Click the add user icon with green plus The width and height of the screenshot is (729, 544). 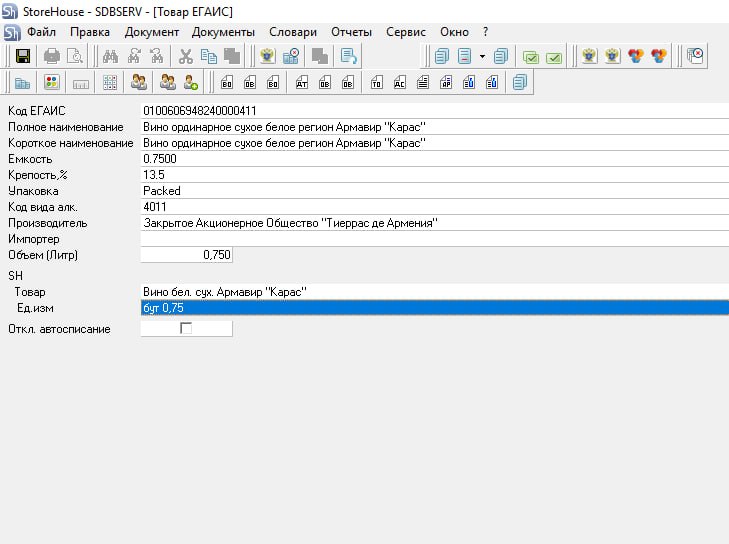pos(190,83)
